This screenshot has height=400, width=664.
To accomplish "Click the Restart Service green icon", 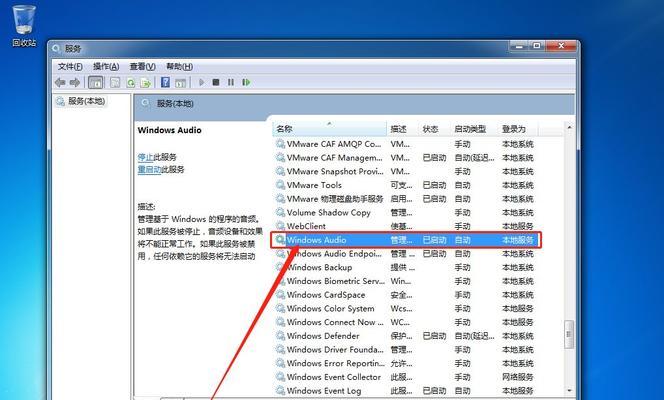I will pyautogui.click(x=246, y=82).
